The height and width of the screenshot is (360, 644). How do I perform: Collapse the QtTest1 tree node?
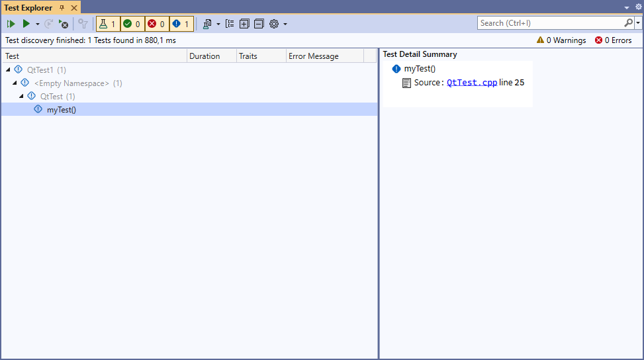(8, 69)
